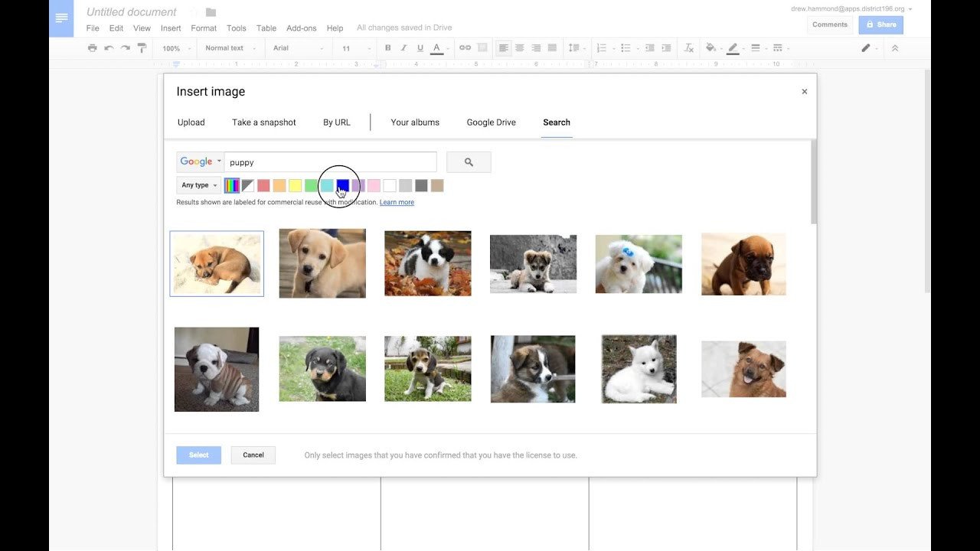Open the Format menu
The height and width of the screenshot is (551, 980).
pos(204,28)
